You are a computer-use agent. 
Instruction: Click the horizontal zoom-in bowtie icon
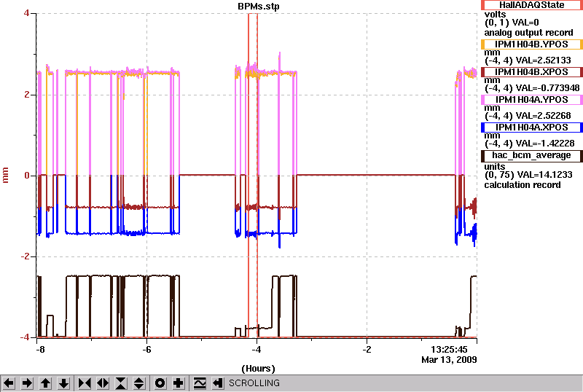coord(85,383)
